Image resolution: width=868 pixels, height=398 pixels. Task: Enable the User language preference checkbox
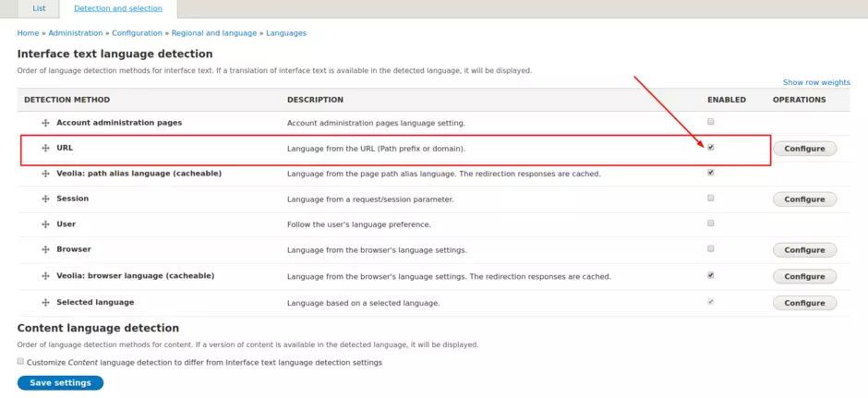pos(710,223)
